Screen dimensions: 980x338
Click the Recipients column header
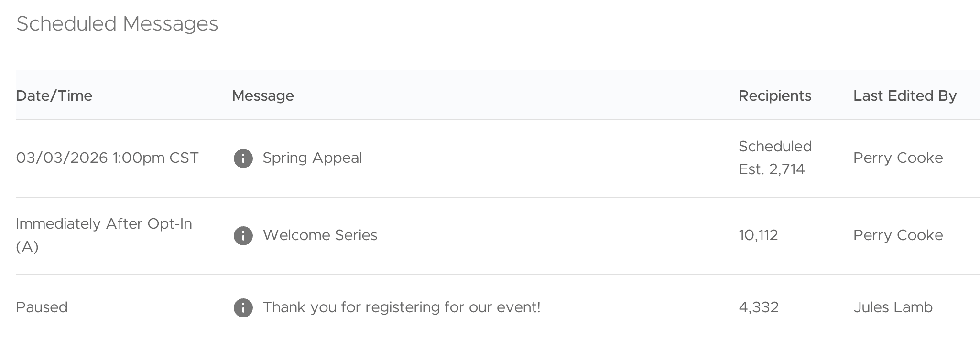point(774,96)
